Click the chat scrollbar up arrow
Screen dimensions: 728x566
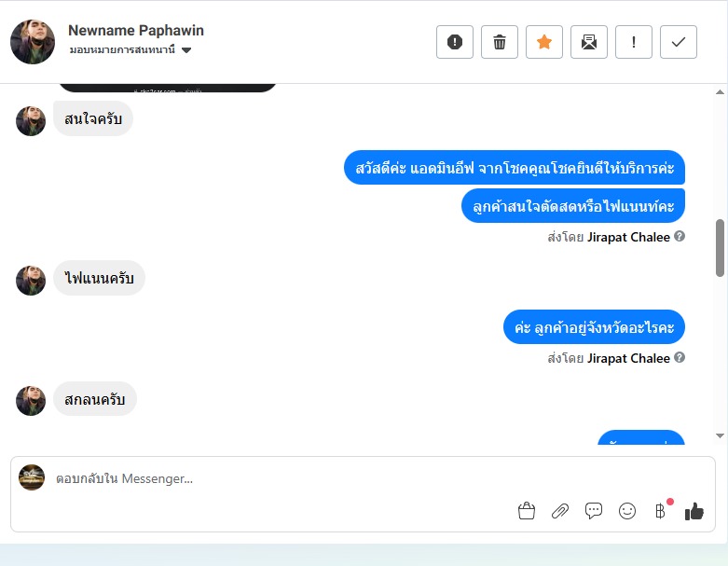point(720,92)
